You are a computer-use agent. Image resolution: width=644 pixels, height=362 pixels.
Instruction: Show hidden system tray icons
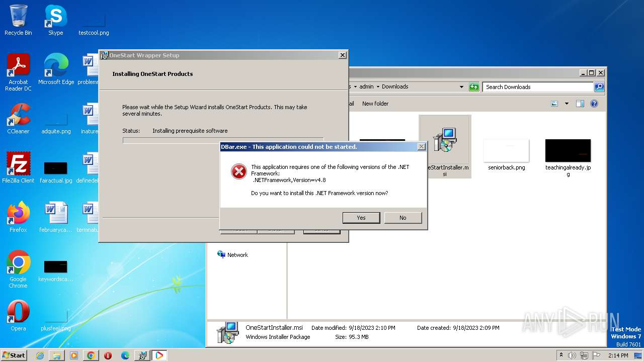point(561,355)
